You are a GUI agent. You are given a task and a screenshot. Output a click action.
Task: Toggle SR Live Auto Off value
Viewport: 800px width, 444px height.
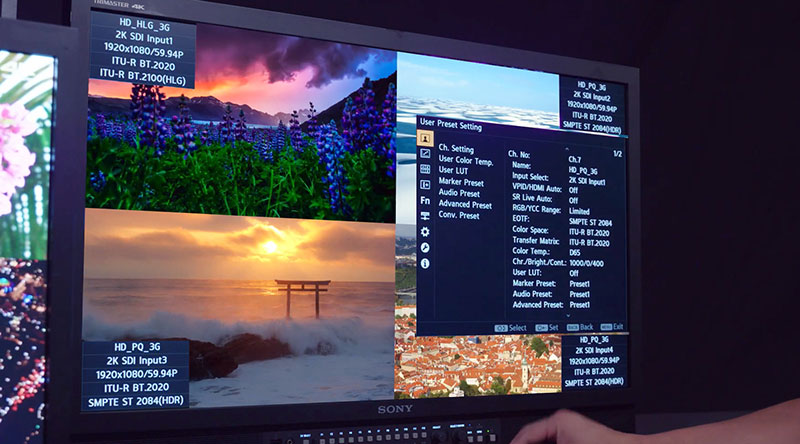pyautogui.click(x=574, y=201)
